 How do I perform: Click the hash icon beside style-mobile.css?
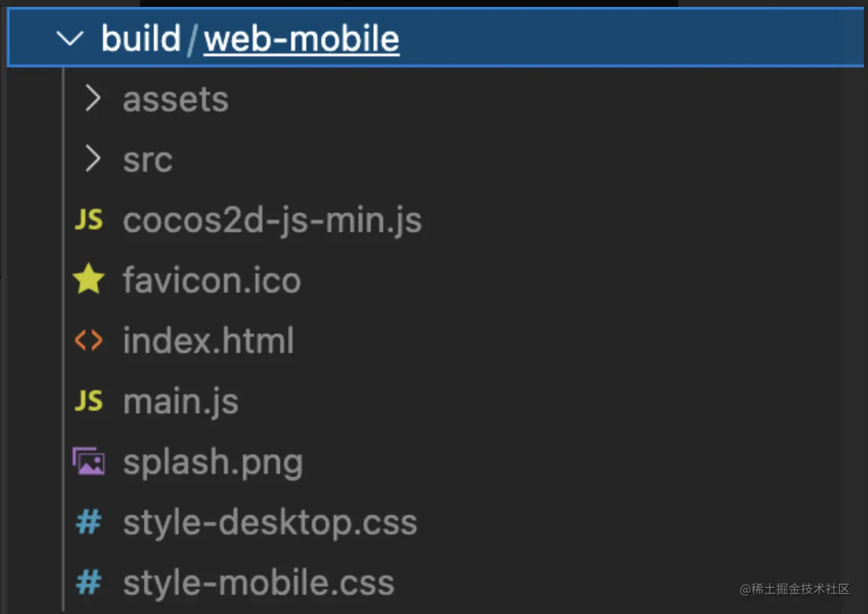(88, 582)
